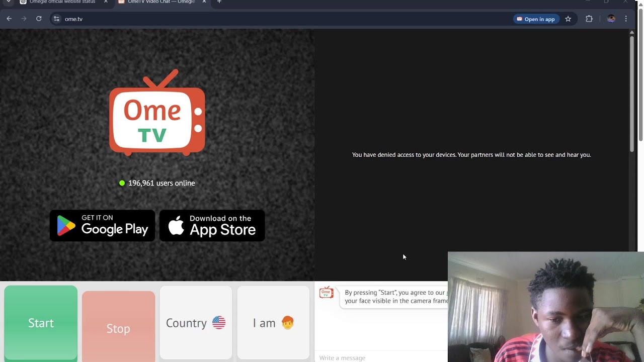The width and height of the screenshot is (644, 362).
Task: Open the I am gender selector
Action: (273, 323)
